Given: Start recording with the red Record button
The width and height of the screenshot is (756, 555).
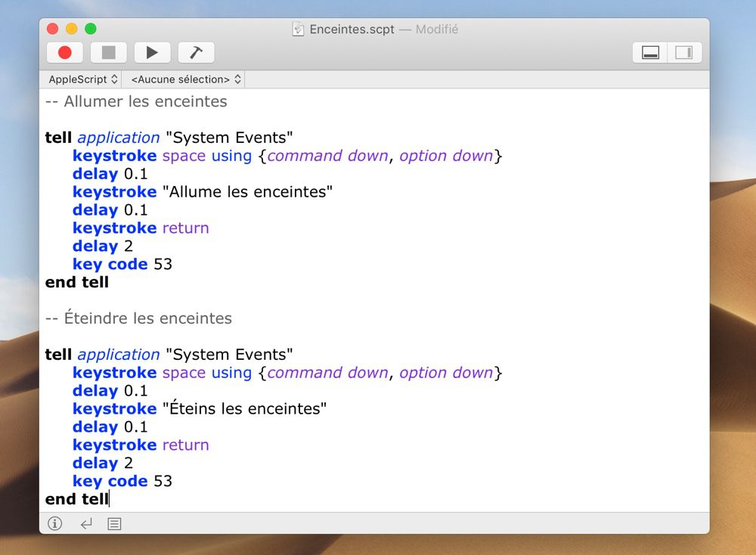Looking at the screenshot, I should [x=64, y=53].
